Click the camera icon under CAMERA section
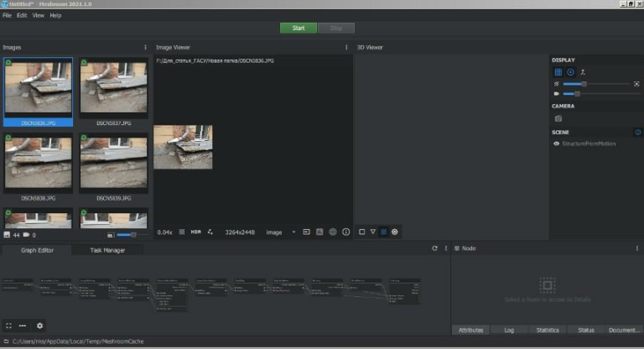The width and height of the screenshot is (644, 349). [x=558, y=119]
